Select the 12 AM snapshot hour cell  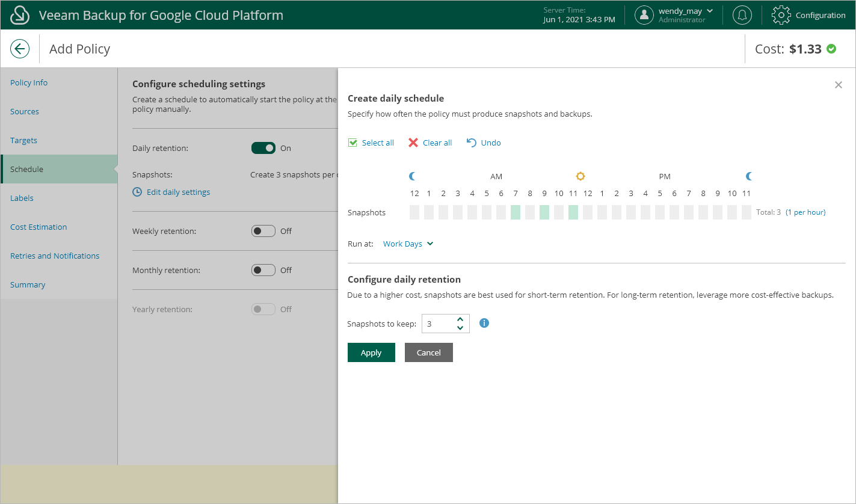point(414,212)
